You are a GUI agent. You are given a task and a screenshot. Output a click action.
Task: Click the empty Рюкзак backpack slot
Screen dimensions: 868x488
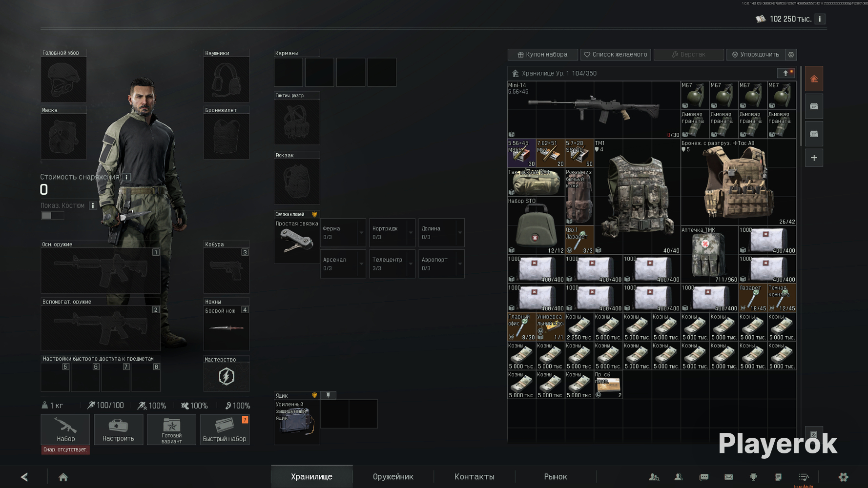coord(297,182)
